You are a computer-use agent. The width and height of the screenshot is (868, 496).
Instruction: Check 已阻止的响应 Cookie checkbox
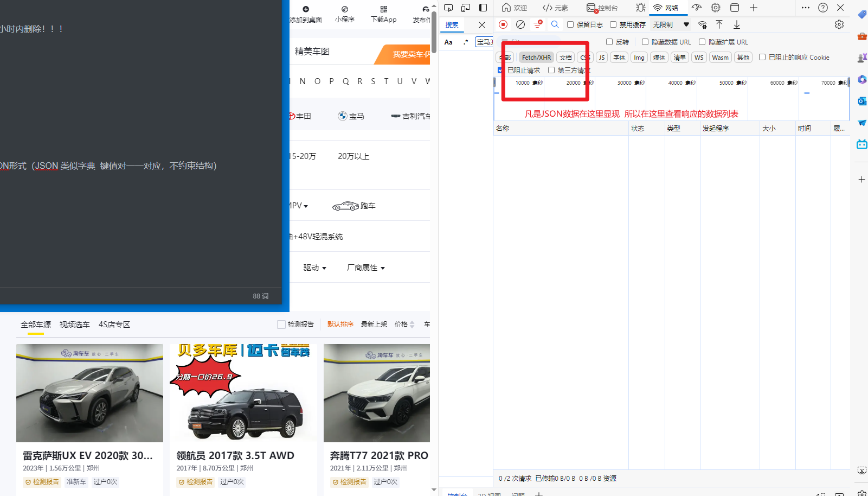tap(762, 57)
